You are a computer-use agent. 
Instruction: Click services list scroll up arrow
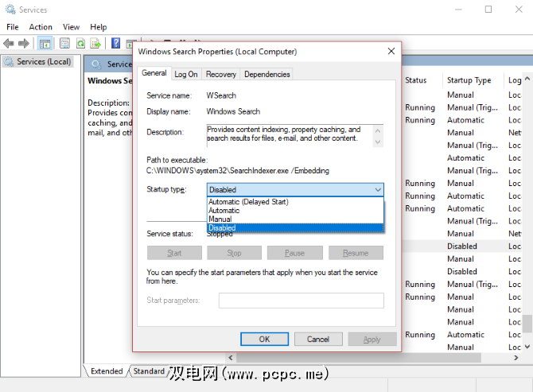(527, 79)
